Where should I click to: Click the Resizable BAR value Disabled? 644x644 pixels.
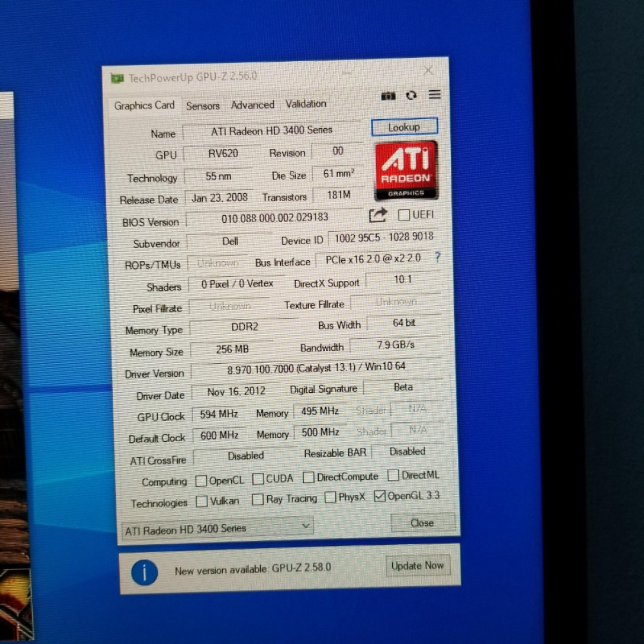click(x=407, y=452)
